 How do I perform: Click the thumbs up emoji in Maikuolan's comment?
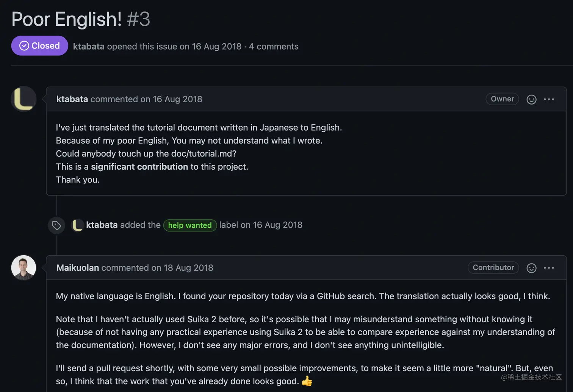click(307, 381)
